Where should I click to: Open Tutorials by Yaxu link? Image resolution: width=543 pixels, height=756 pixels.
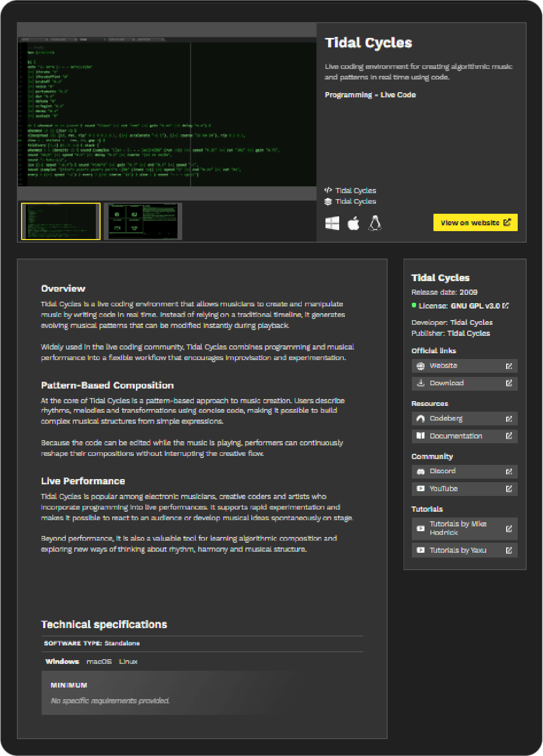coord(465,550)
